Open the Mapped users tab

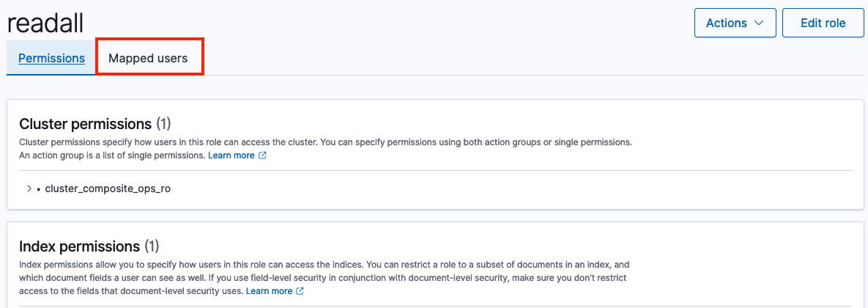tap(148, 58)
